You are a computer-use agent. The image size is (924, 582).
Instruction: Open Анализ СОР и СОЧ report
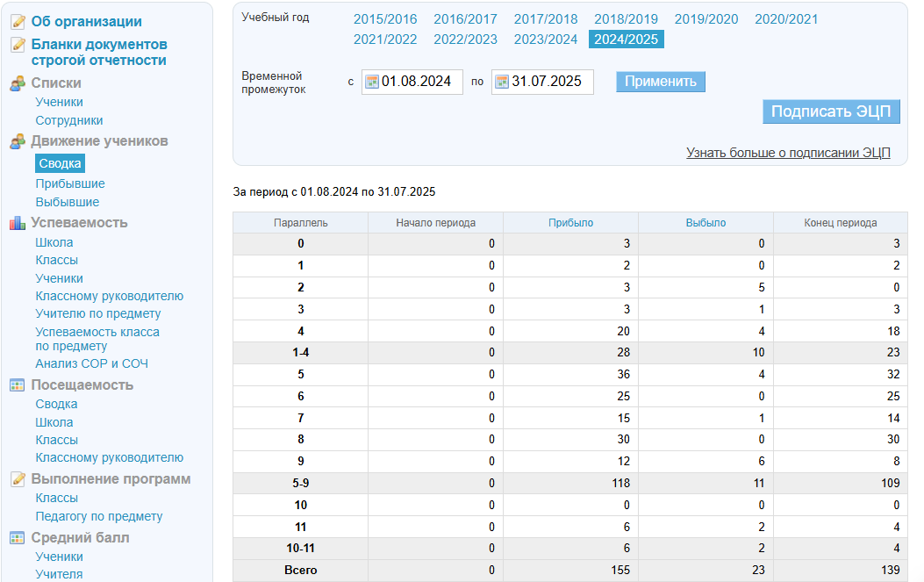click(x=92, y=363)
